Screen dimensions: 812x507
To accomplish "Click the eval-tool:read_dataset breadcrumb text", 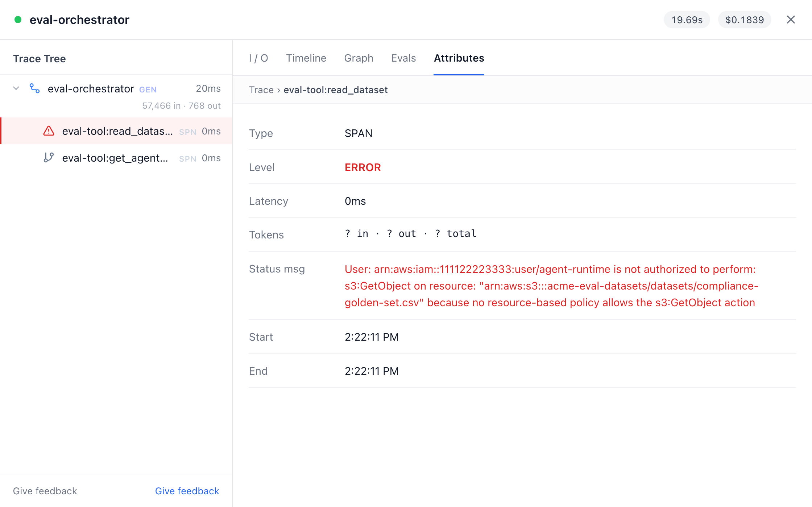I will coord(336,90).
